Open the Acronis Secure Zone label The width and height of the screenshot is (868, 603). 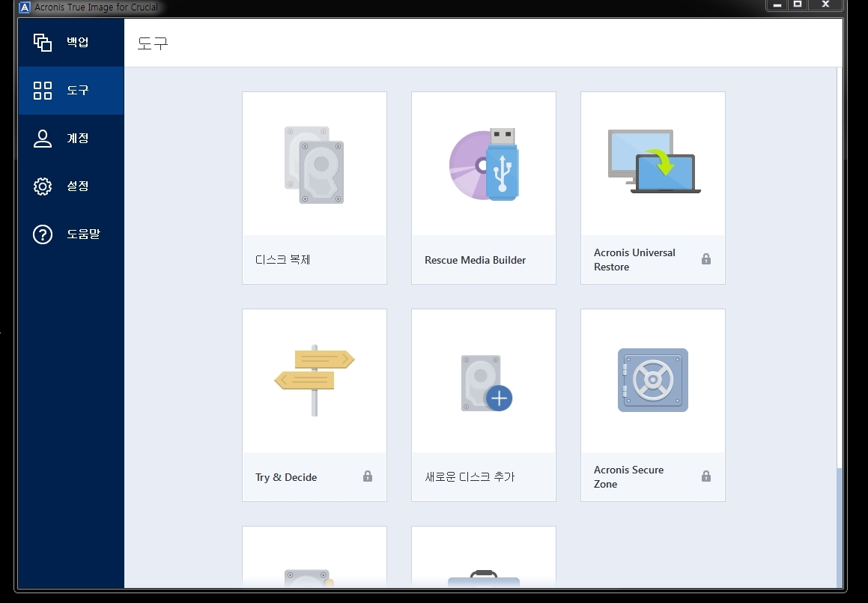(x=628, y=476)
